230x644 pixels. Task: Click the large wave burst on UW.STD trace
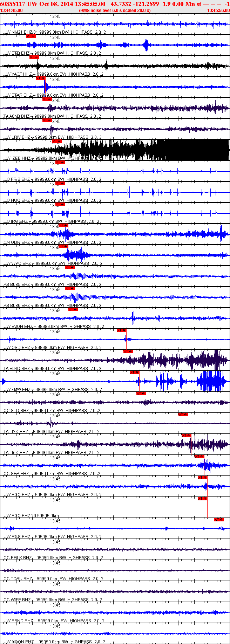(147, 45)
